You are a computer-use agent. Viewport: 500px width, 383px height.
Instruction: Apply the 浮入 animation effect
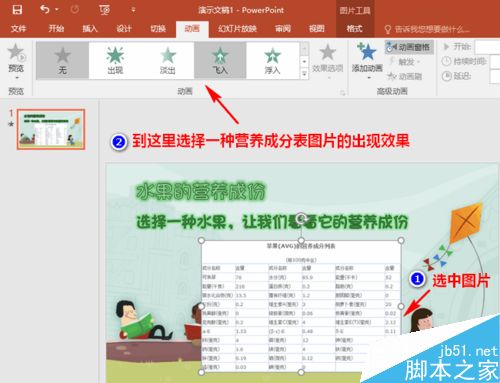click(272, 61)
